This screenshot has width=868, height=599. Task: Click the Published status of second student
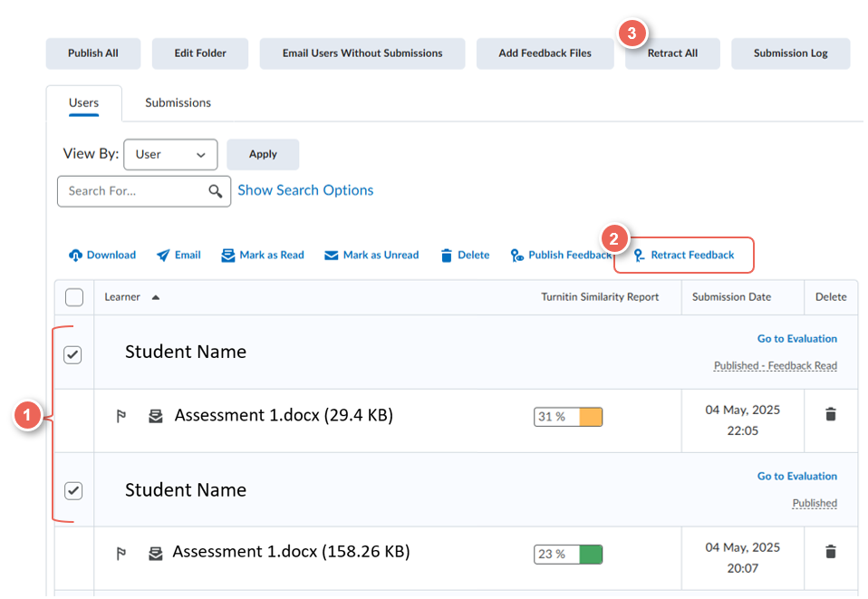point(815,503)
